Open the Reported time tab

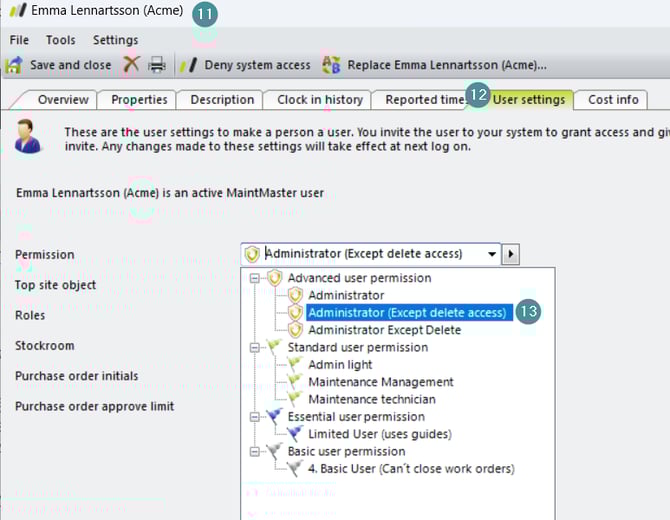[424, 100]
